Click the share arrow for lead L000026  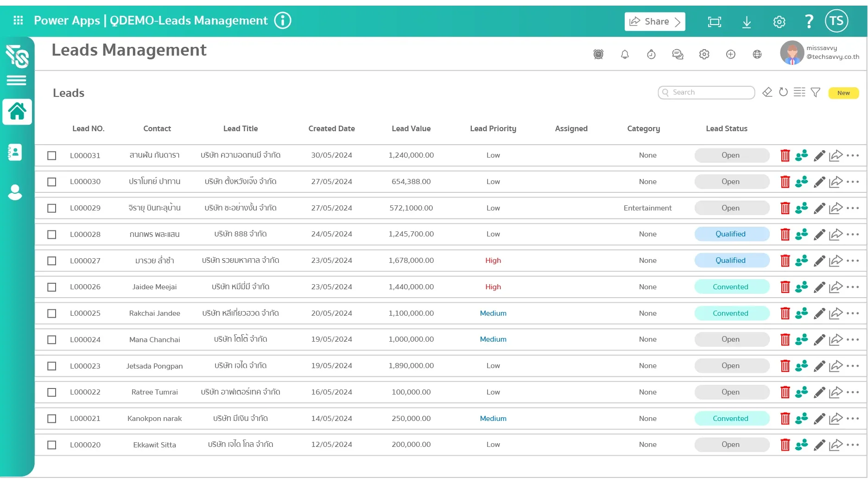coord(836,287)
